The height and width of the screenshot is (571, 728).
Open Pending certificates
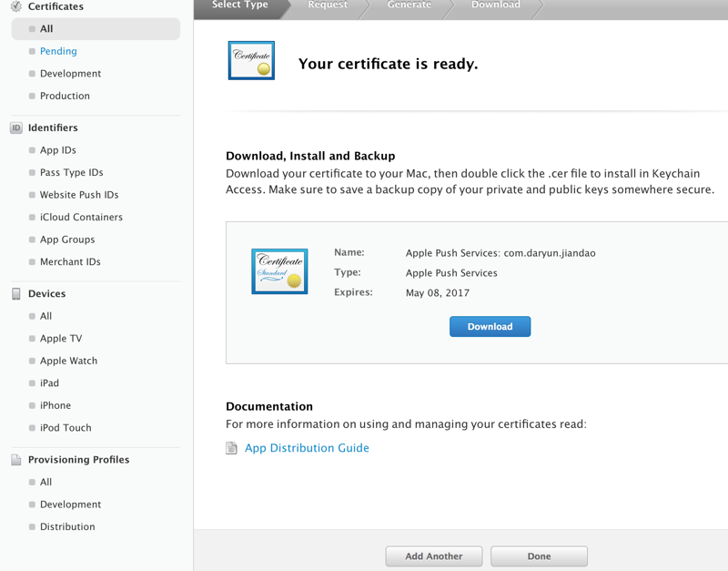point(58,51)
